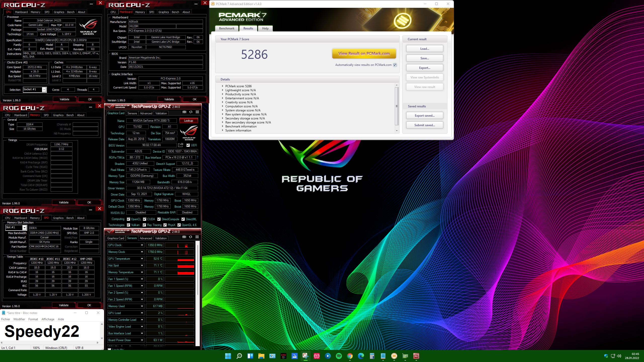The image size is (644, 362).
Task: Expand Benchmark information in Details
Action: (223, 126)
